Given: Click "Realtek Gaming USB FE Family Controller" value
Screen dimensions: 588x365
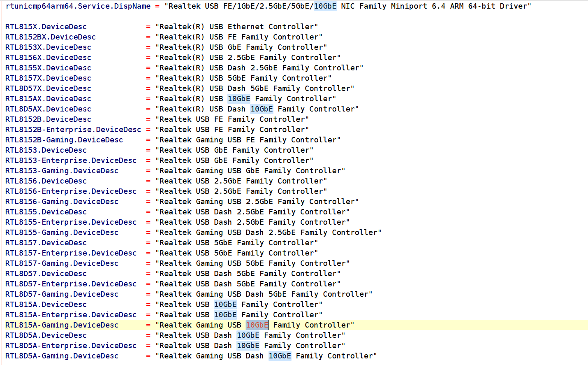Looking at the screenshot, I should coord(248,140).
